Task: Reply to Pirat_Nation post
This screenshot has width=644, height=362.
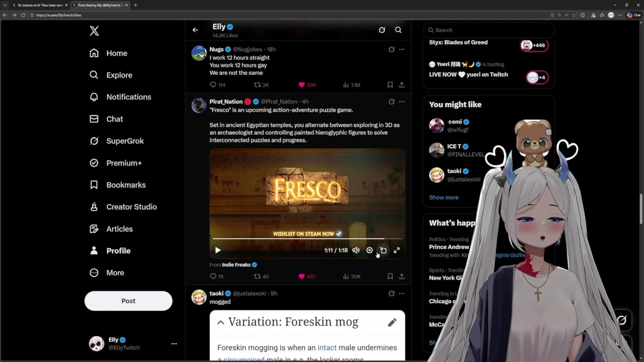Action: (x=217, y=277)
